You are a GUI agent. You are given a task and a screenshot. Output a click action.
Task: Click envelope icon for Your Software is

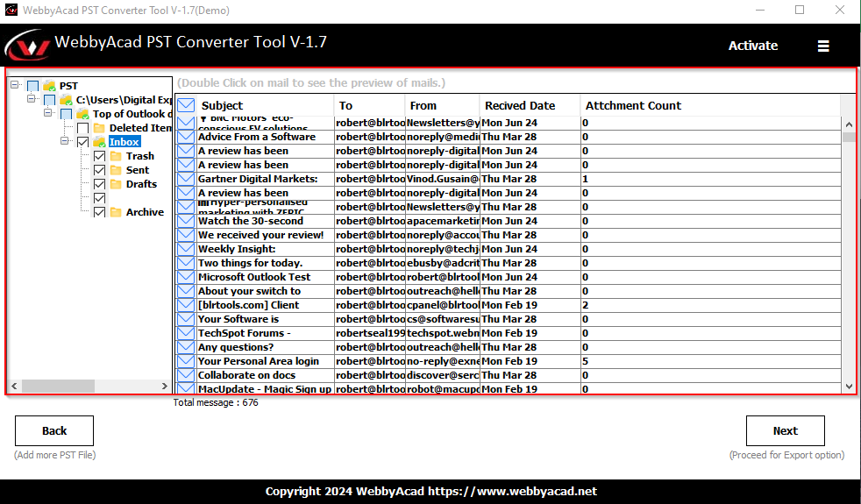[186, 319]
